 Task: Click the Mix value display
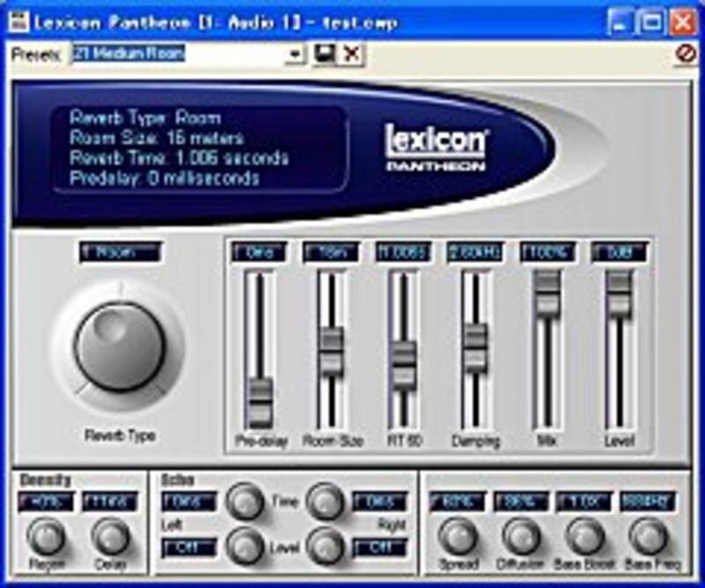tap(547, 252)
